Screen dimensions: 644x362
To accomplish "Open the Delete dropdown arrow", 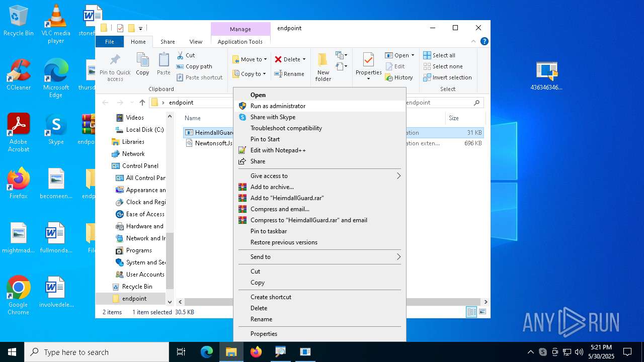I will tap(304, 59).
